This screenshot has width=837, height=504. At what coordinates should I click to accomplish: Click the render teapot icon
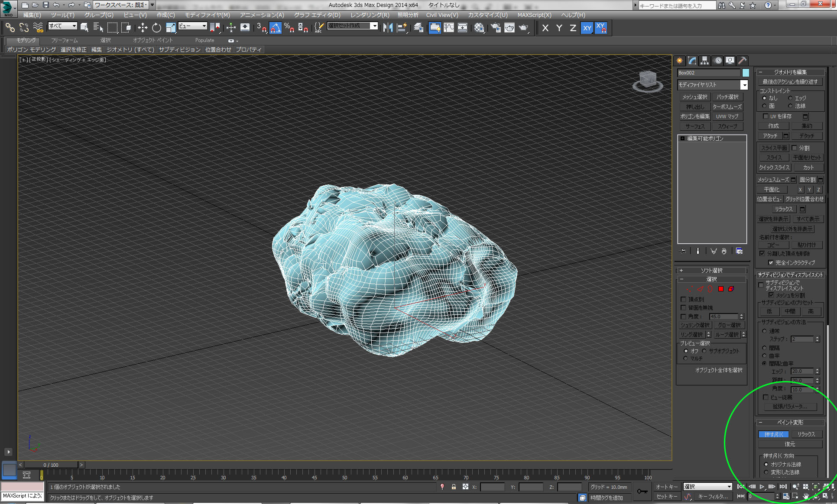524,28
